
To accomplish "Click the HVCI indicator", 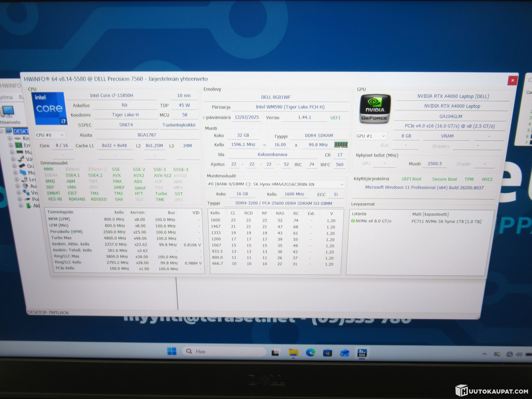I will tap(487, 179).
